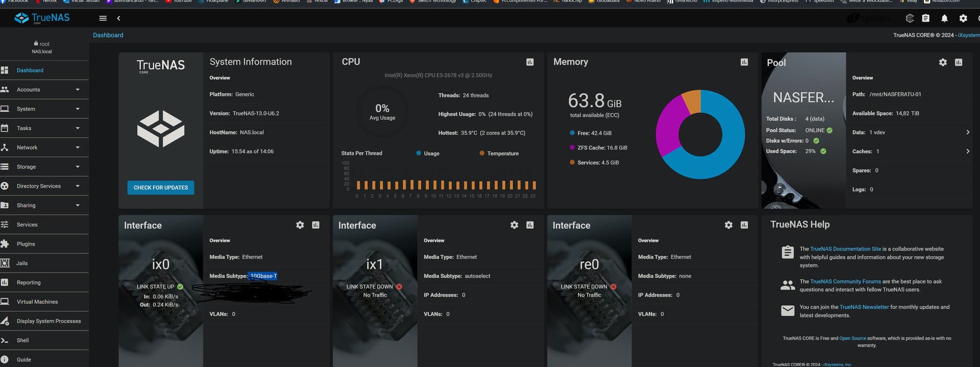Click the blue Free memory legend dot
The height and width of the screenshot is (367, 980).
(x=572, y=133)
